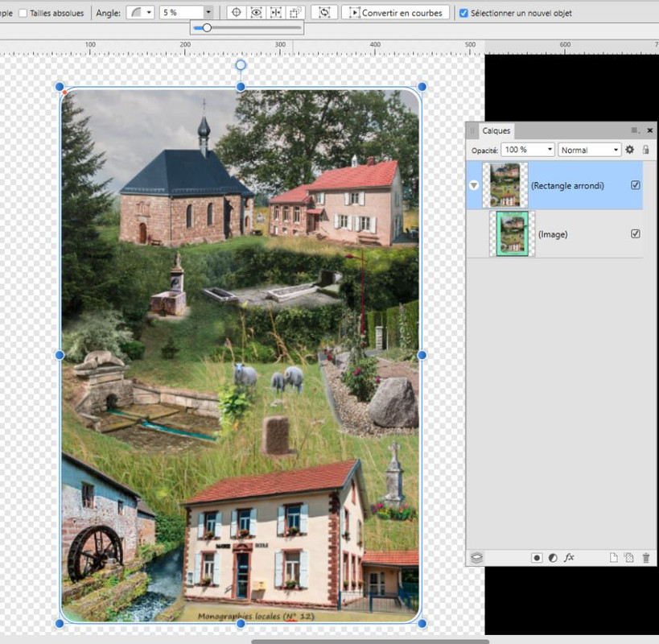Add an adjustment layer
659x644 pixels.
[x=553, y=558]
